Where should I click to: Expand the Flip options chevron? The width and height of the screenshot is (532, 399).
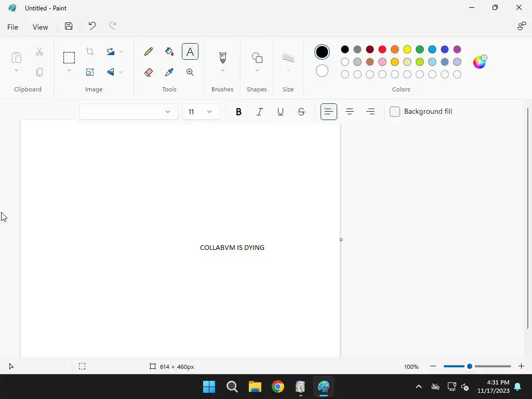121,72
